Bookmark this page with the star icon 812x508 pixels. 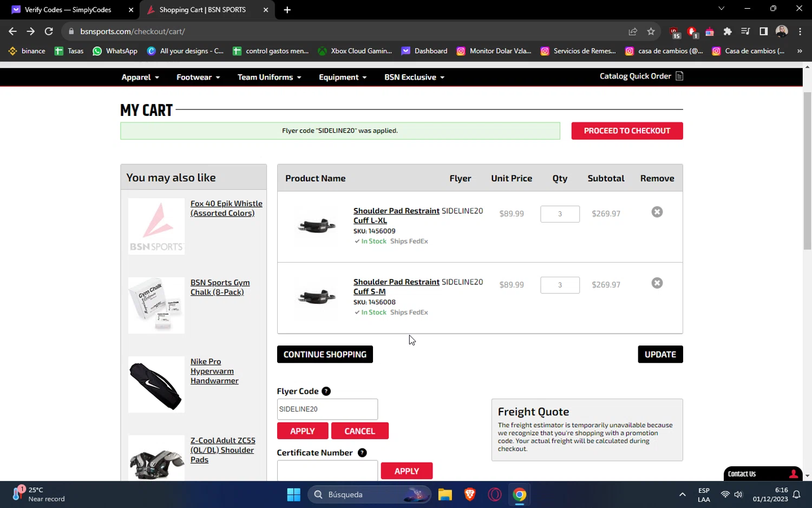(651, 31)
